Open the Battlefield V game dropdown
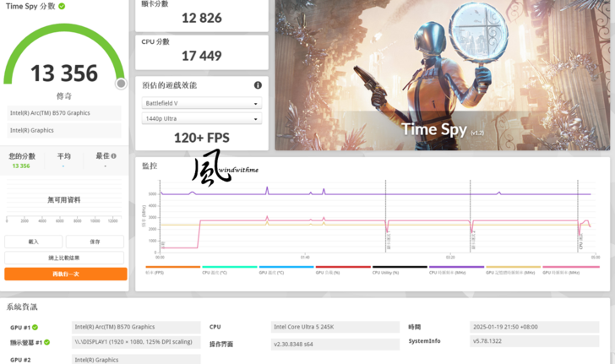615x364 pixels. tap(202, 103)
